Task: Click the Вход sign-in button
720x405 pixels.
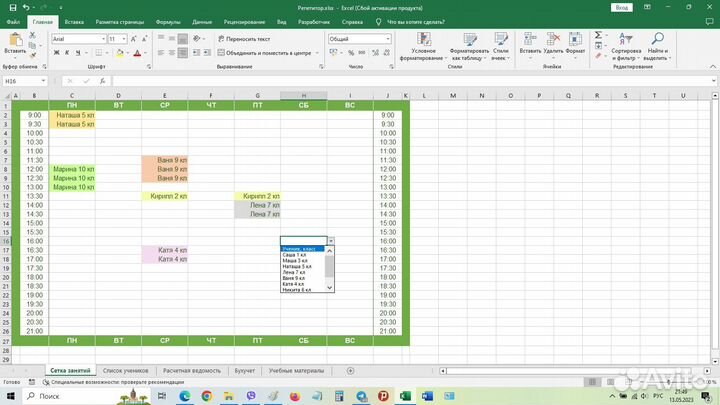Action: pyautogui.click(x=622, y=8)
